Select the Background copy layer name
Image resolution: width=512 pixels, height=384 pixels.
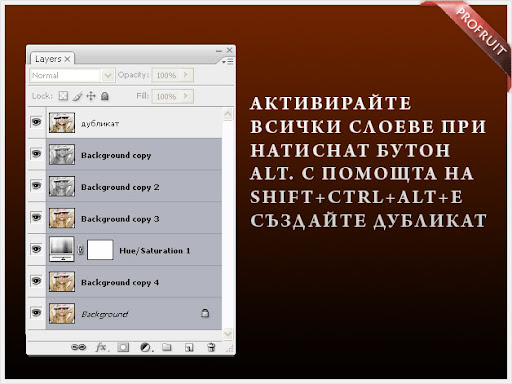pos(116,155)
